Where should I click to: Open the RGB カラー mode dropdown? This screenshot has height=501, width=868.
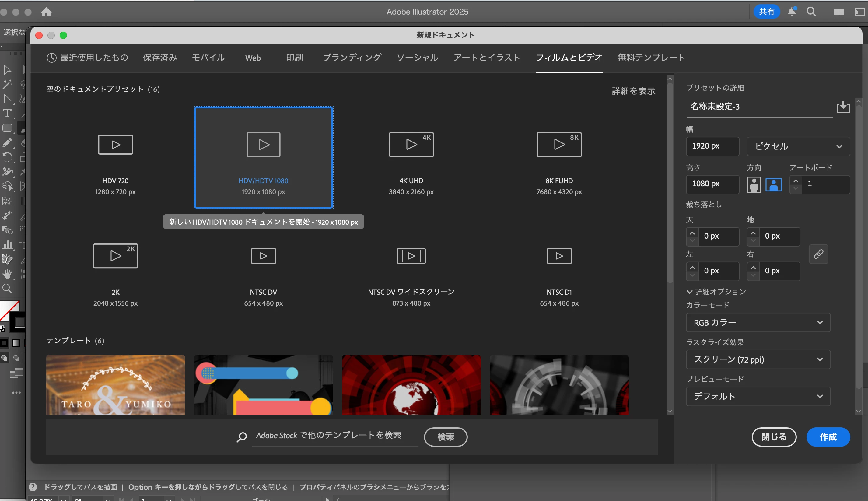[758, 322]
